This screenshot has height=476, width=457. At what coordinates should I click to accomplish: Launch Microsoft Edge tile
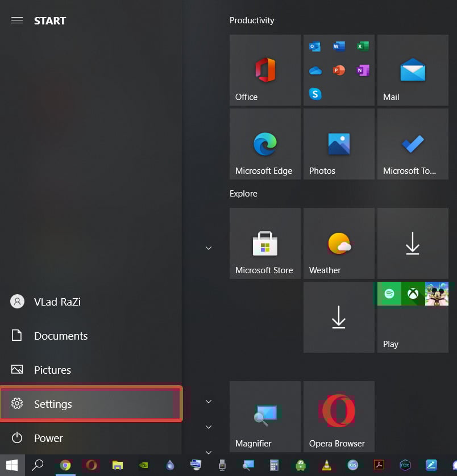(265, 144)
